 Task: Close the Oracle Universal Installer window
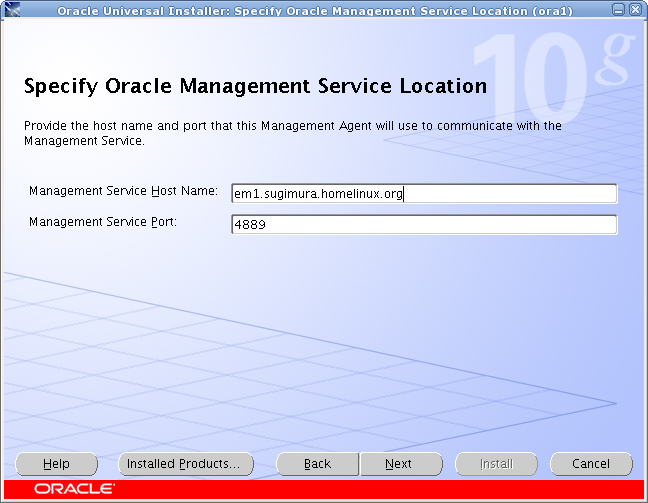(x=636, y=10)
